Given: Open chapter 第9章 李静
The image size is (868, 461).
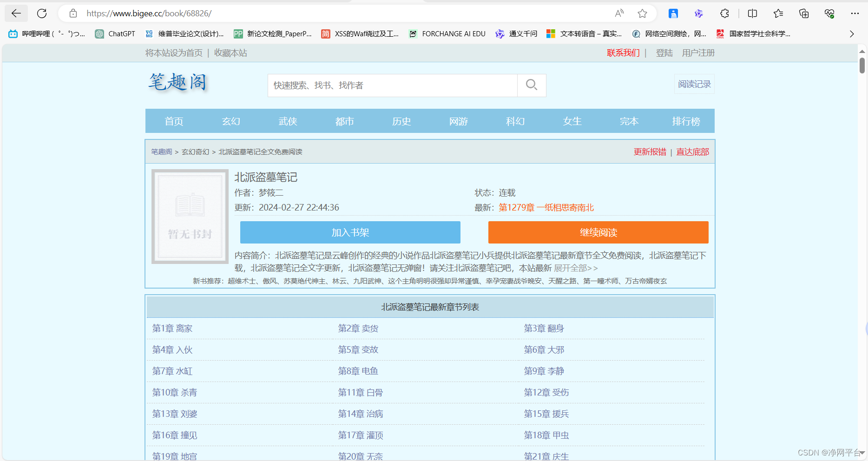Looking at the screenshot, I should [544, 371].
